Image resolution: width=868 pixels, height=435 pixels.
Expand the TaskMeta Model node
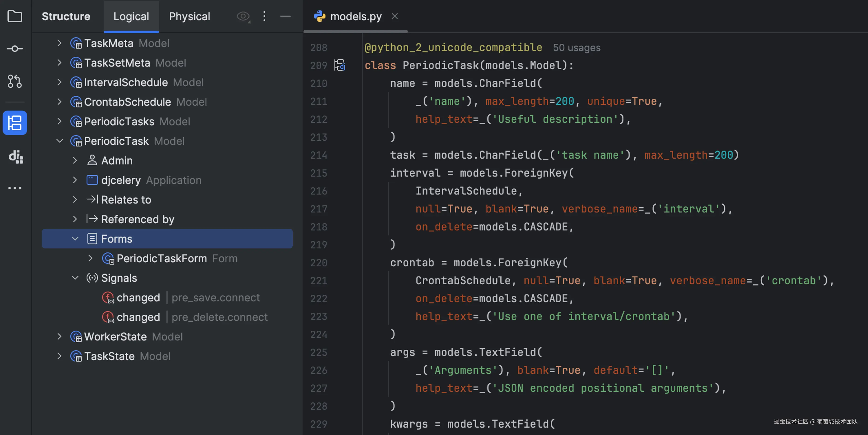(59, 43)
